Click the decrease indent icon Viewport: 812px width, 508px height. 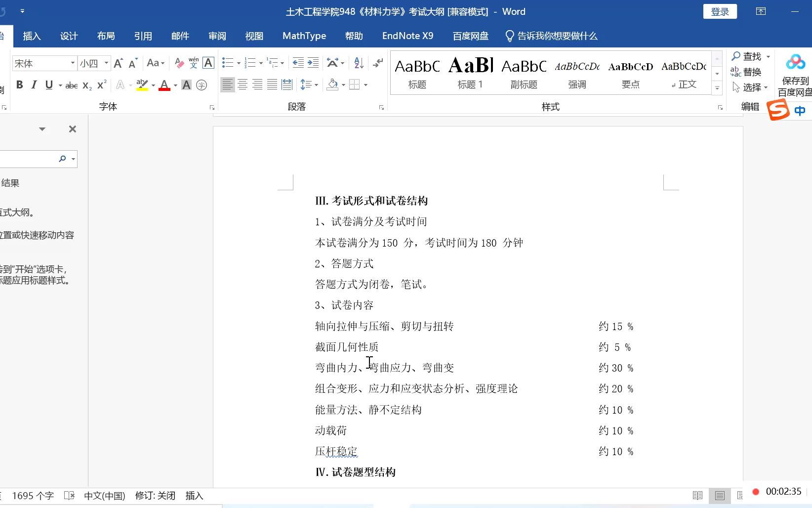pos(298,63)
